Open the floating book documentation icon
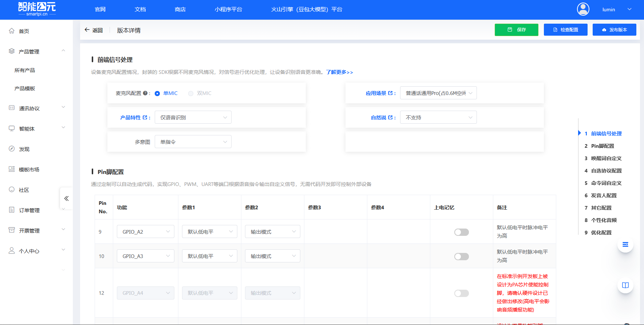The image size is (644, 325). (625, 285)
